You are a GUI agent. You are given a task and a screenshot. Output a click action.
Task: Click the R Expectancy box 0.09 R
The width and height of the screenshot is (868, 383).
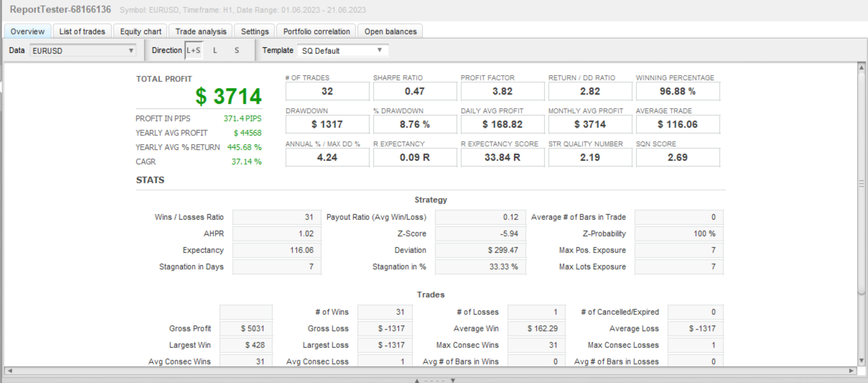tap(415, 158)
